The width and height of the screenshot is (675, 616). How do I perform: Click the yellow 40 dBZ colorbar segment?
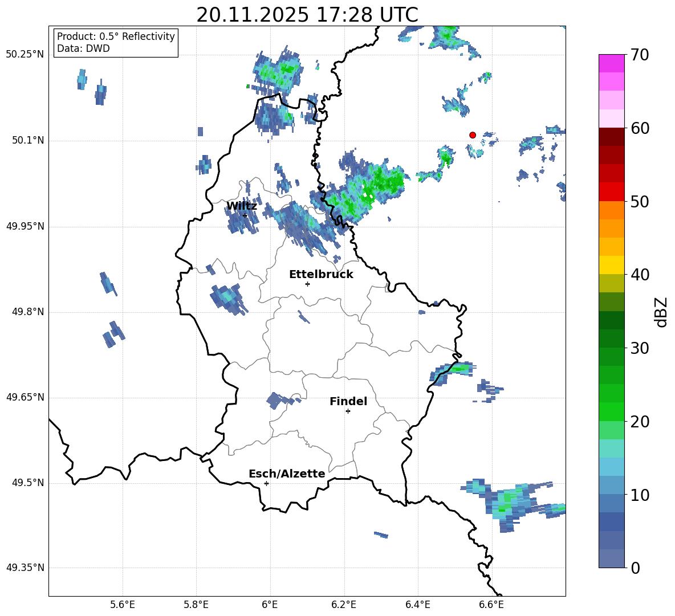611,265
